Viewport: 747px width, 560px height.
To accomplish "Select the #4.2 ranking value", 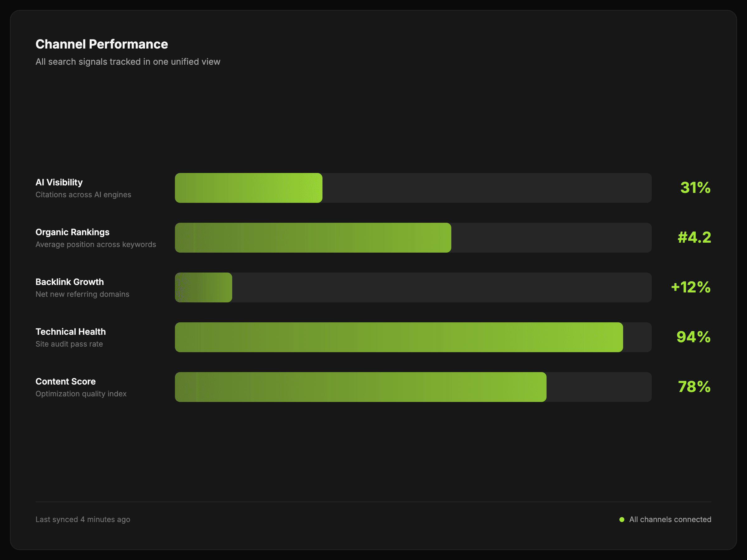I will [x=694, y=238].
